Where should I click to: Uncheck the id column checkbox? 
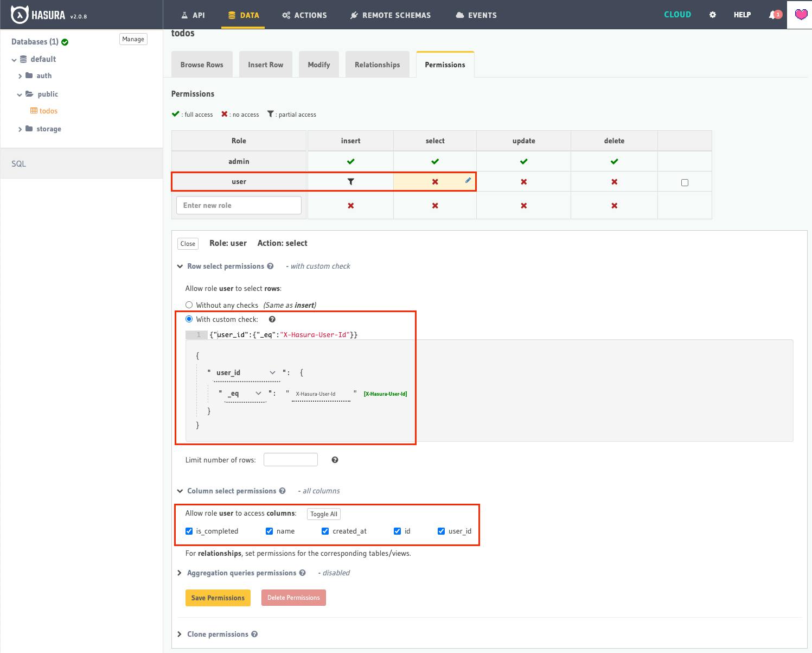397,531
